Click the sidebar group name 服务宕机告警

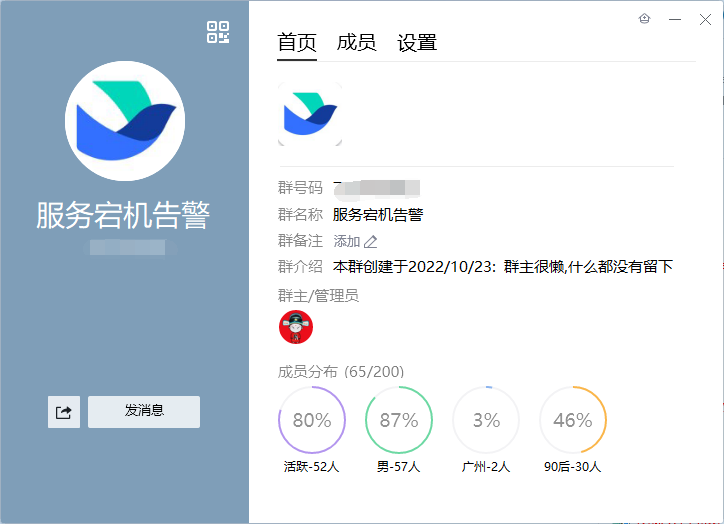[x=123, y=216]
